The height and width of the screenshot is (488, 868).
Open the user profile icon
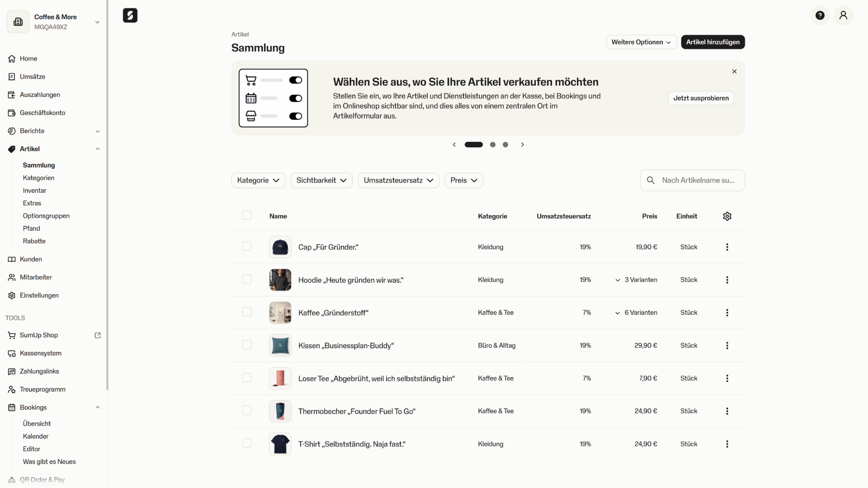(843, 15)
